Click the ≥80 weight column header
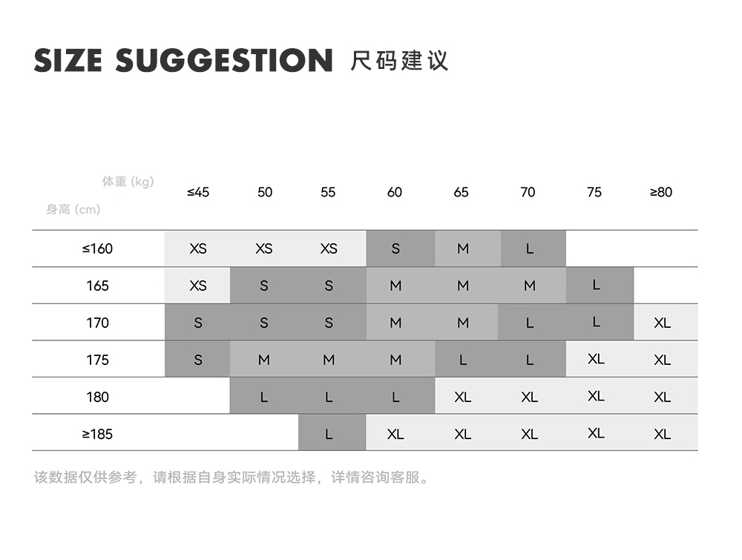Viewport: 742px width, 560px height. tap(661, 192)
